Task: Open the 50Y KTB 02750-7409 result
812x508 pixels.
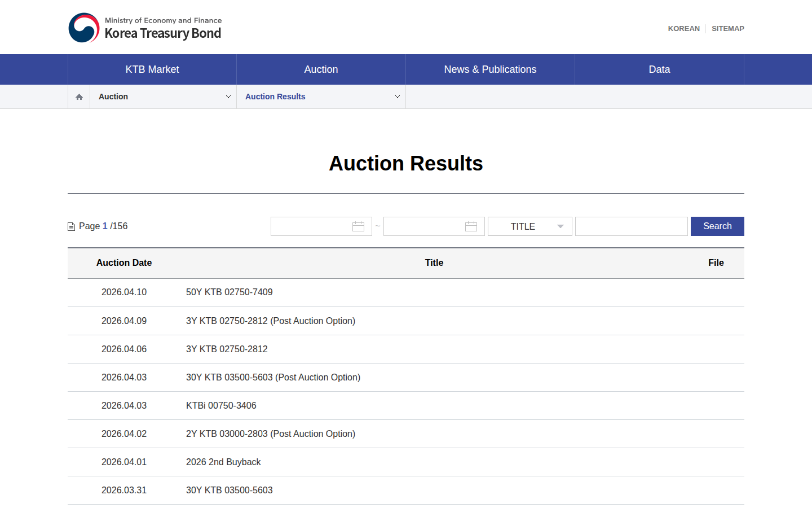Action: 230,292
